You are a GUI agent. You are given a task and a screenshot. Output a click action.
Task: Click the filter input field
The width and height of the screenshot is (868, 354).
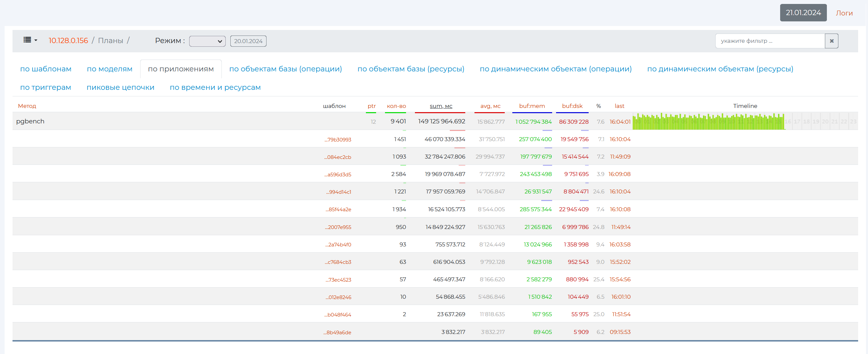[x=770, y=41]
